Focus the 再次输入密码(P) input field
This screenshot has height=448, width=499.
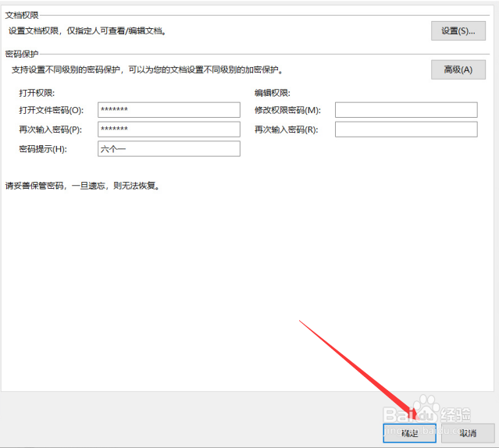pos(169,129)
